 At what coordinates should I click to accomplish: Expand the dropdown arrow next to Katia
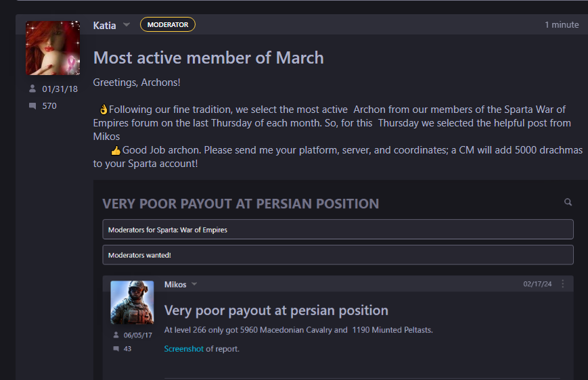pos(127,25)
